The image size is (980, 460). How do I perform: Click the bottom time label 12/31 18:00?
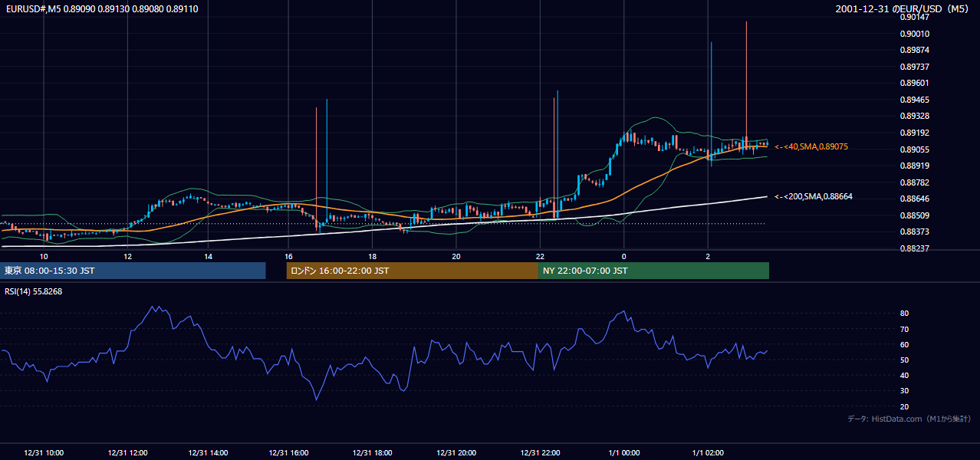pyautogui.click(x=373, y=452)
